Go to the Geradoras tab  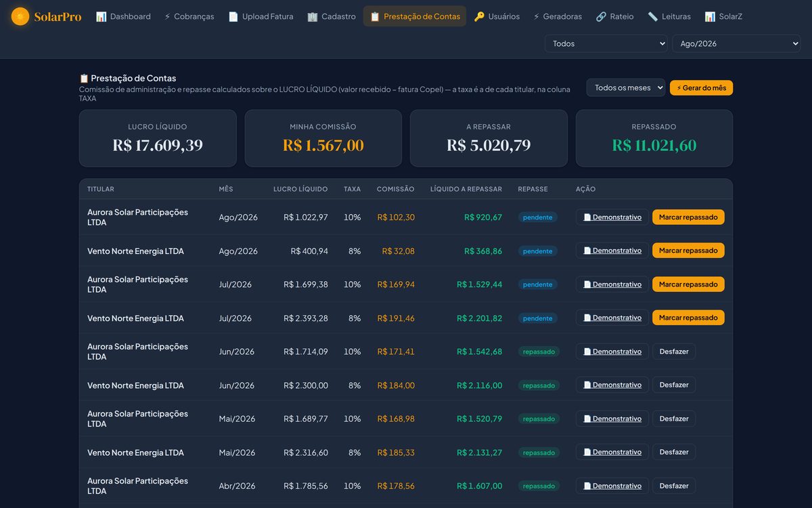point(558,16)
